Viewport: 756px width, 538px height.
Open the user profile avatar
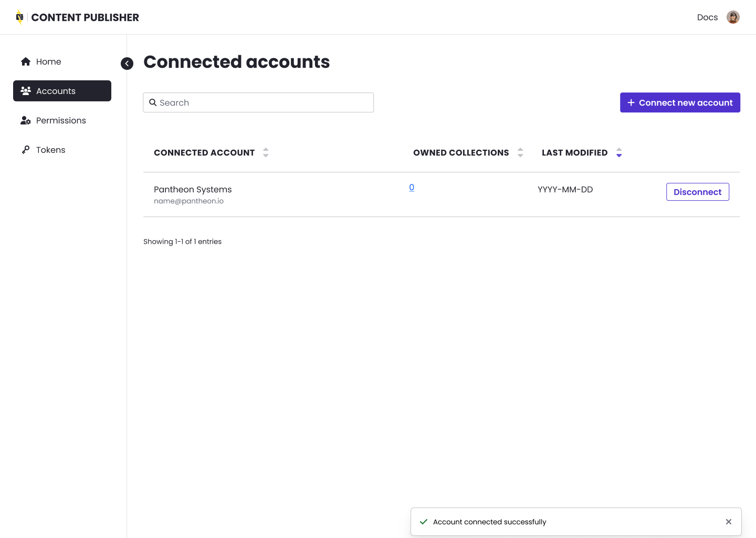tap(733, 17)
